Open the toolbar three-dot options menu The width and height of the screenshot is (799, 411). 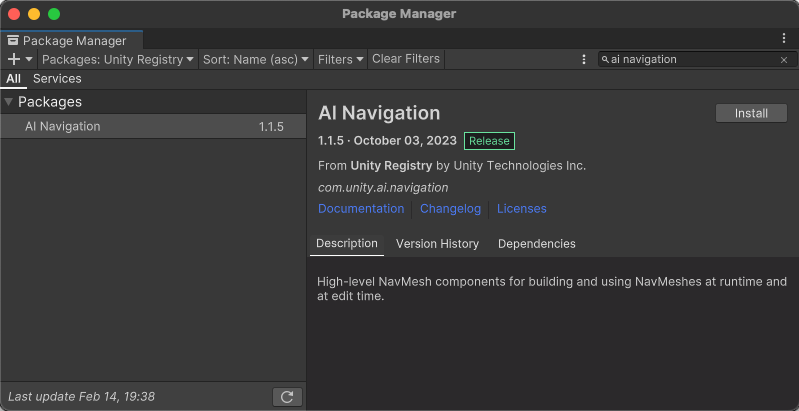click(584, 59)
